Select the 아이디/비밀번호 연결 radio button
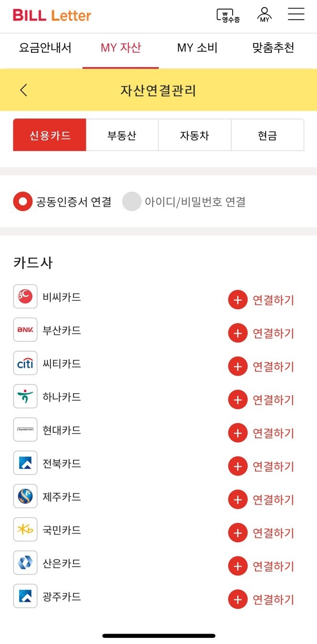 pos(132,201)
